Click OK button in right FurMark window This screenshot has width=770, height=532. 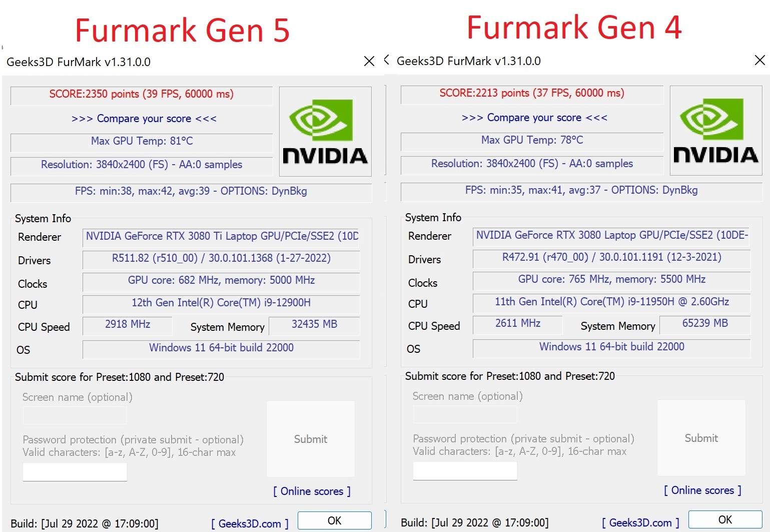[x=725, y=519]
